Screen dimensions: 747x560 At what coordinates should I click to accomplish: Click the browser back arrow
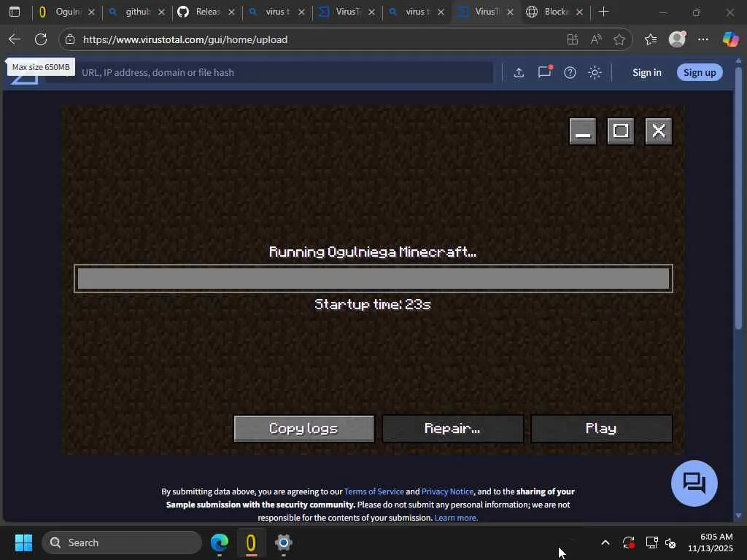(x=15, y=39)
